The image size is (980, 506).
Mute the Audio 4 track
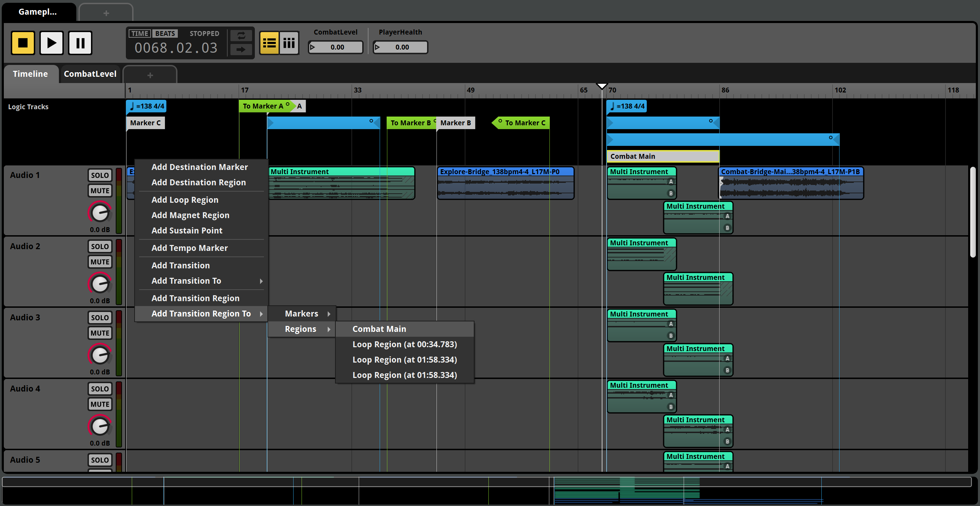click(x=100, y=404)
